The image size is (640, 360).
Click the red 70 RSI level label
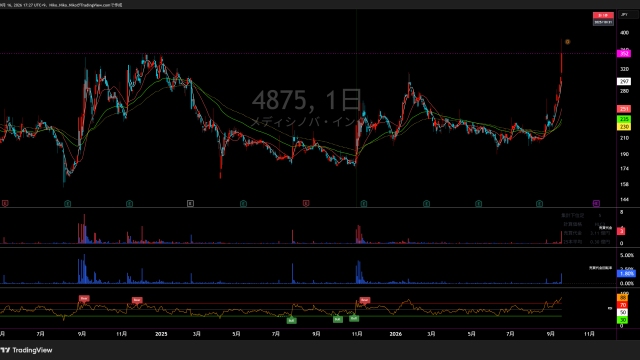coord(623,305)
